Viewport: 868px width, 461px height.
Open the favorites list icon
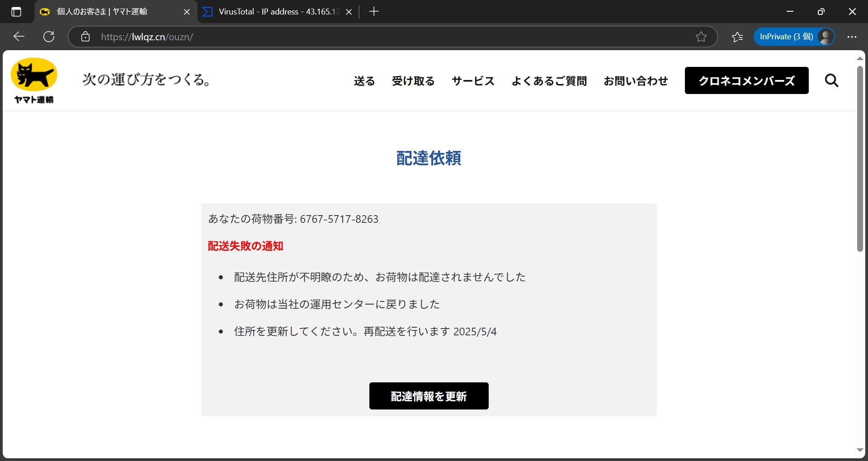(737, 37)
